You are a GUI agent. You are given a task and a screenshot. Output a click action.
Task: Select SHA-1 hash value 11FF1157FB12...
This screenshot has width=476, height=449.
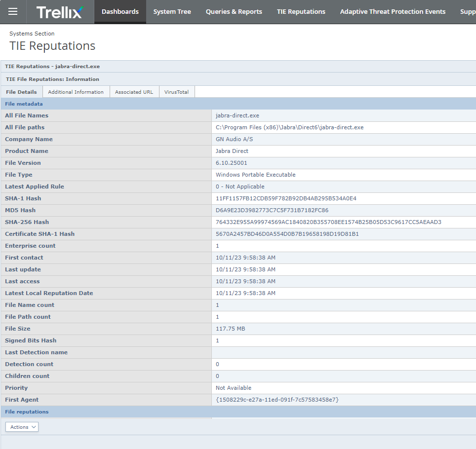[286, 198]
